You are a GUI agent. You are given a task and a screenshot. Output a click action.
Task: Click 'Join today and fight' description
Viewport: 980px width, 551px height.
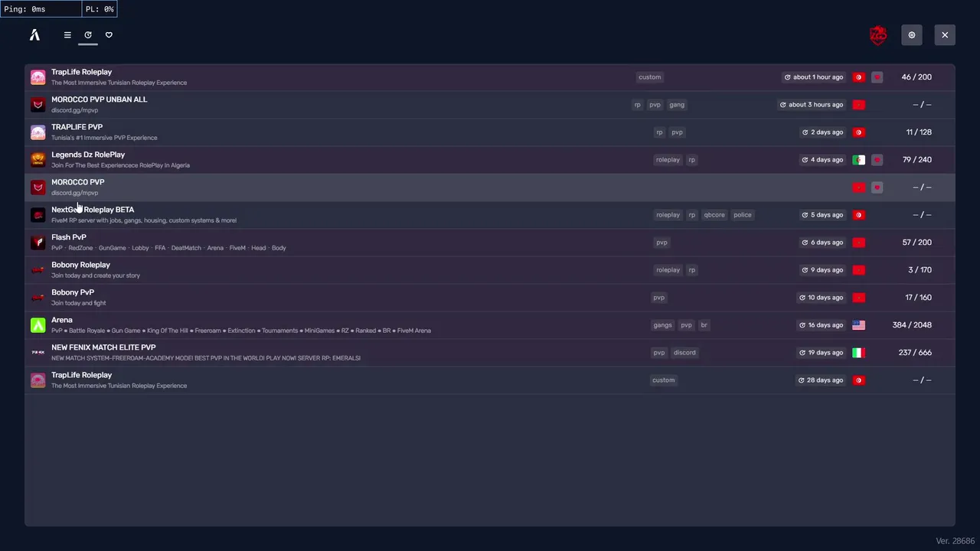[x=79, y=303]
